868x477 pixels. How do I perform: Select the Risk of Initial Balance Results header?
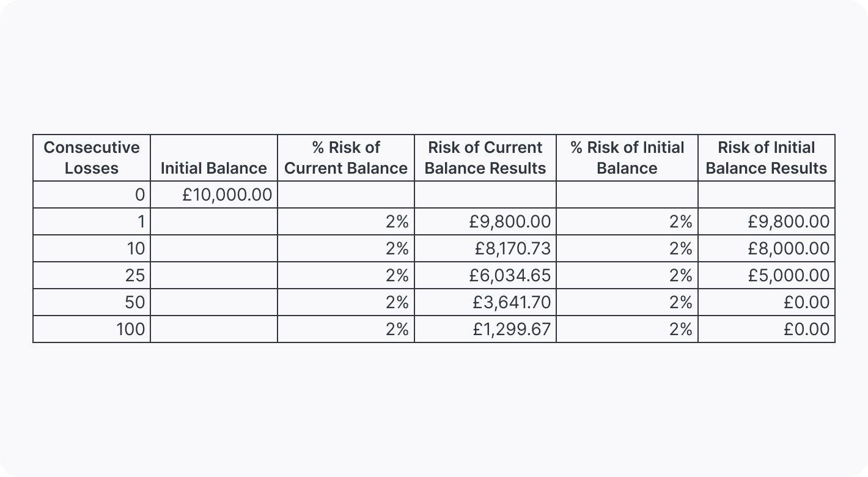click(x=767, y=158)
